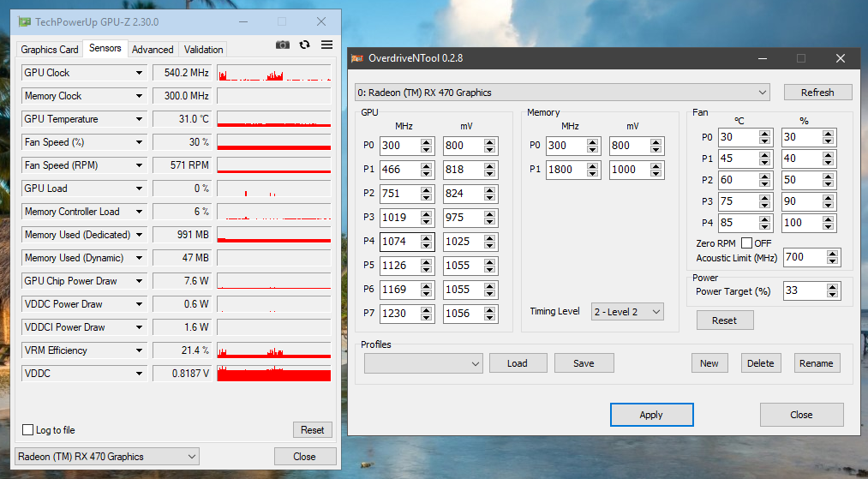This screenshot has width=868, height=479.
Task: Open the GPU-Z hamburger menu
Action: click(326, 45)
